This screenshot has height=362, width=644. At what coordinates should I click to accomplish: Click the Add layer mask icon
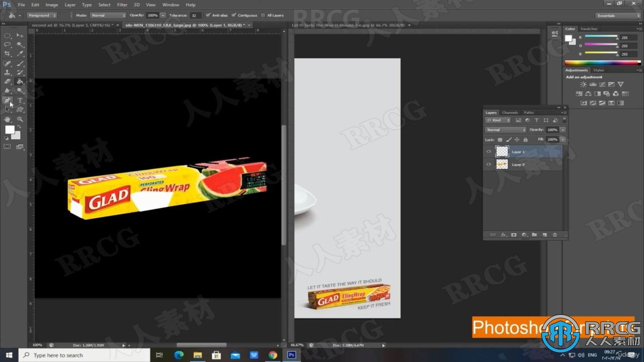[514, 235]
